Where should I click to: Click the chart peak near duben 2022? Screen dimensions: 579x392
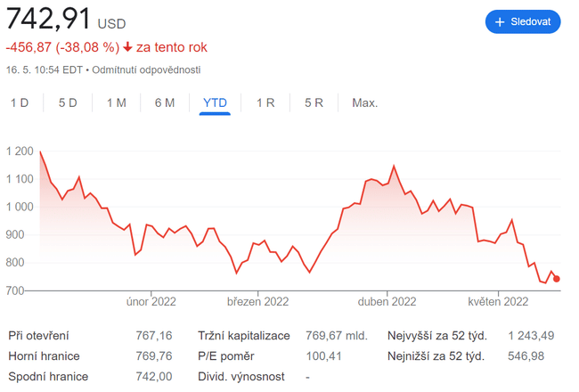pos(394,166)
